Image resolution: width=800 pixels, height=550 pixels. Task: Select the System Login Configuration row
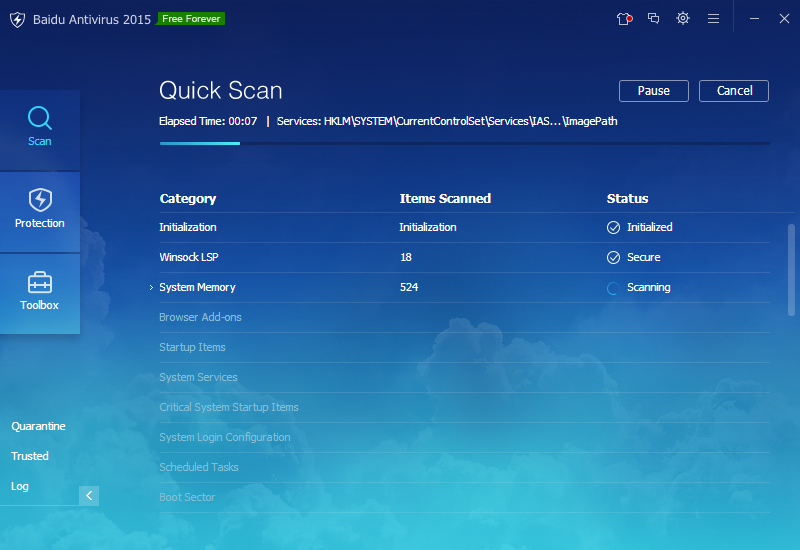point(464,438)
